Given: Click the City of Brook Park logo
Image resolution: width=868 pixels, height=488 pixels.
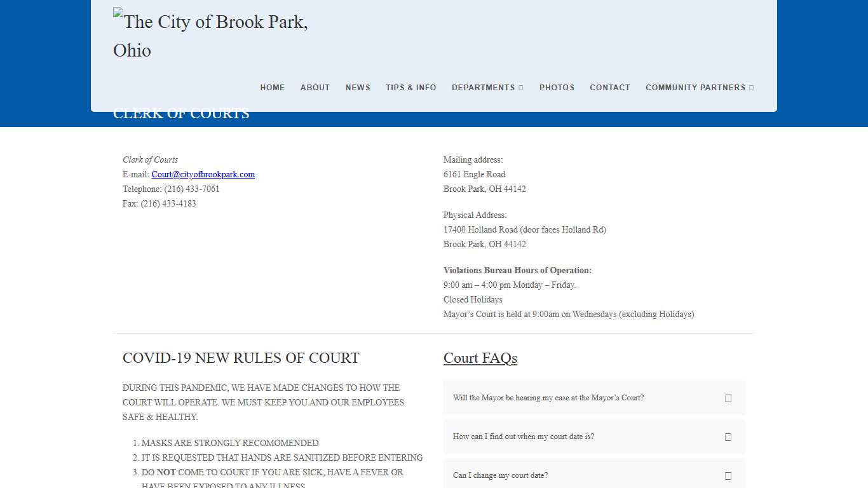Looking at the screenshot, I should pyautogui.click(x=210, y=35).
